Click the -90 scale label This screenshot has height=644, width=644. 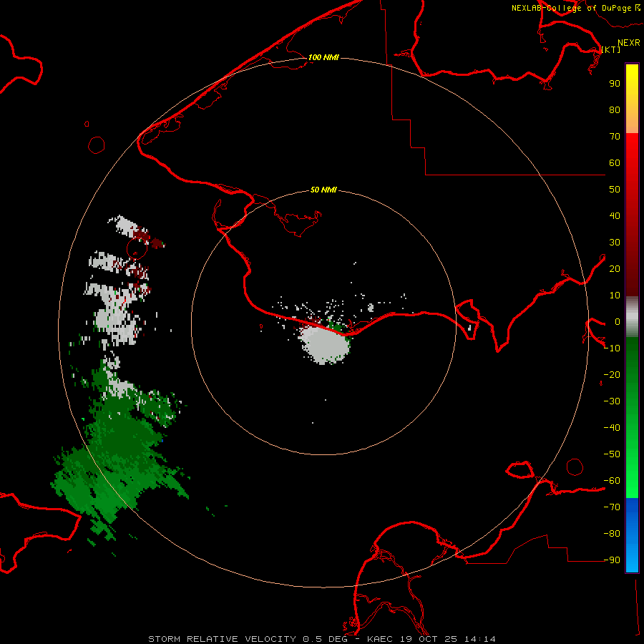point(612,560)
